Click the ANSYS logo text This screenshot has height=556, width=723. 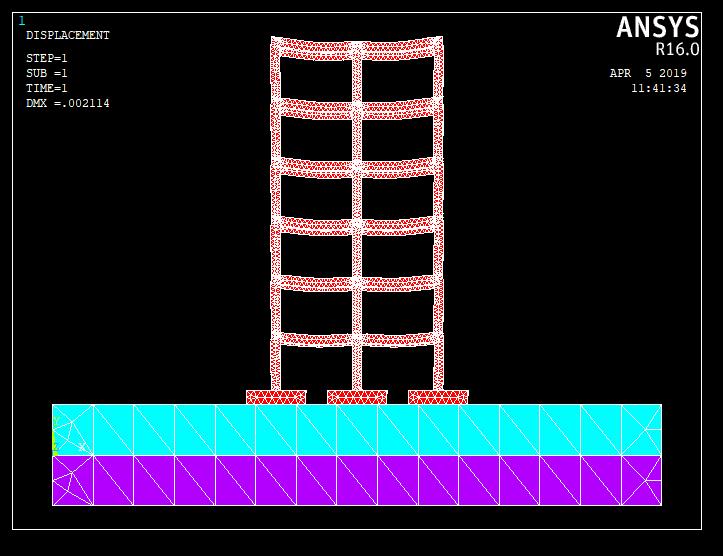(658, 27)
